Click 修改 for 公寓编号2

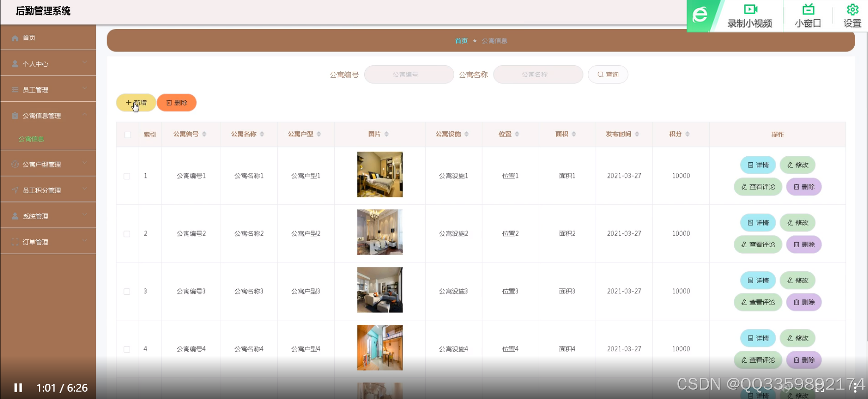click(x=798, y=223)
